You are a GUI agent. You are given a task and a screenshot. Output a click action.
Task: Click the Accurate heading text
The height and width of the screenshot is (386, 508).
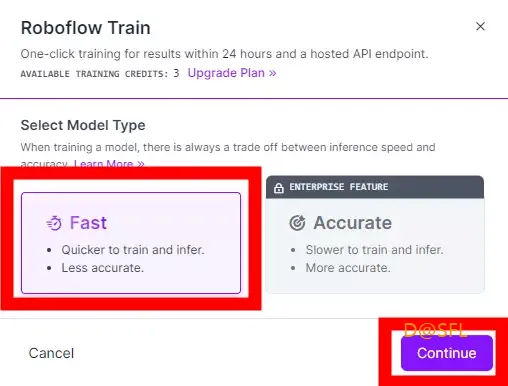353,223
